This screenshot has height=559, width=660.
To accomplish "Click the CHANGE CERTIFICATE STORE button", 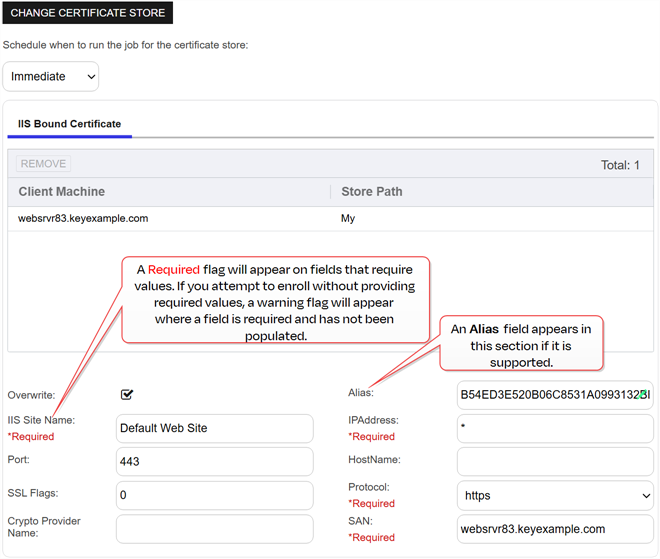I will pyautogui.click(x=87, y=13).
